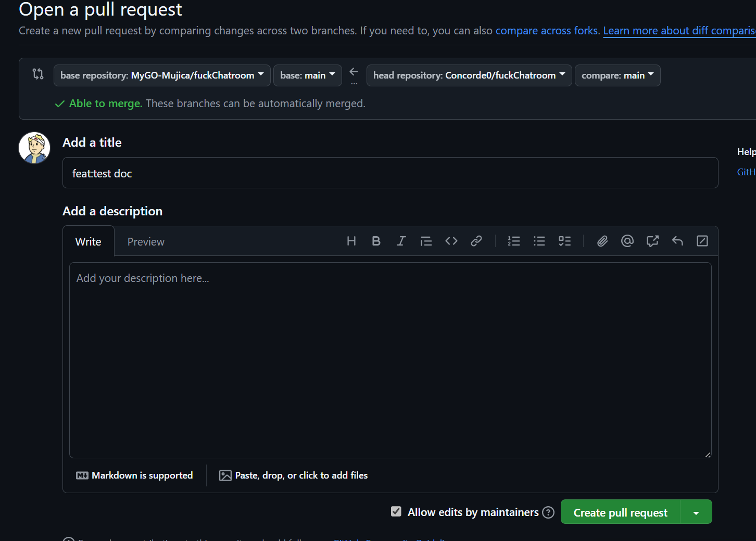Reference an issue or pull request icon
Image resolution: width=756 pixels, height=541 pixels.
(x=652, y=241)
